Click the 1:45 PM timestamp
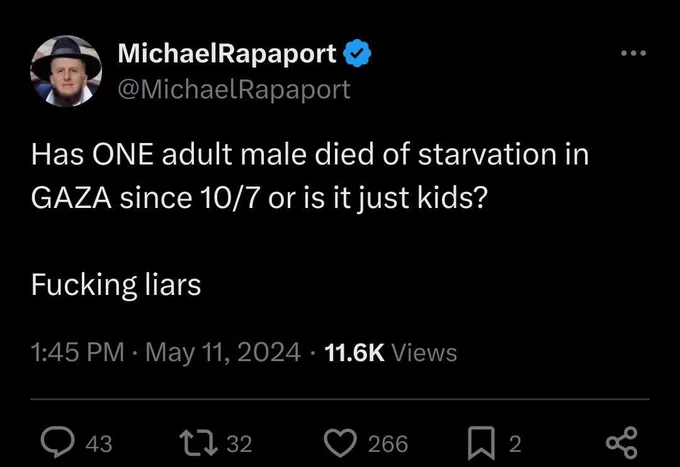This screenshot has height=467, width=680. [x=78, y=352]
